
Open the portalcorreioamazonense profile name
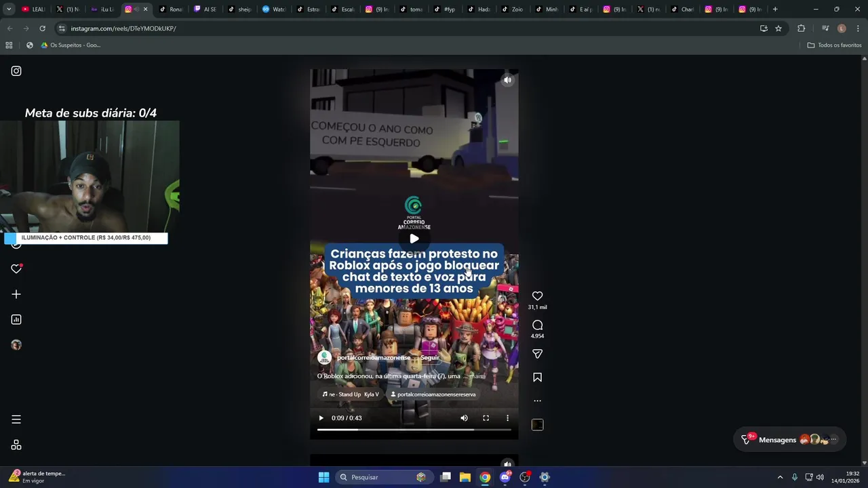click(x=374, y=357)
